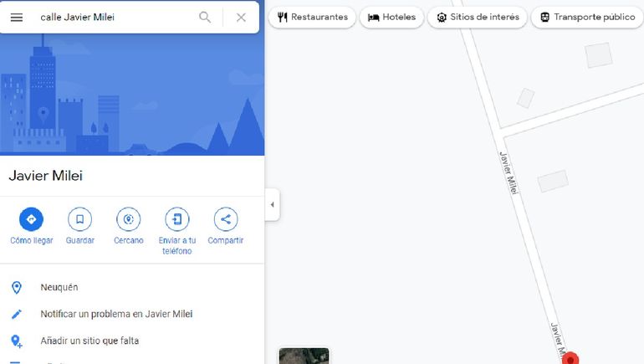This screenshot has width=644, height=364.
Task: Clear the search with X icon
Action: (x=241, y=18)
